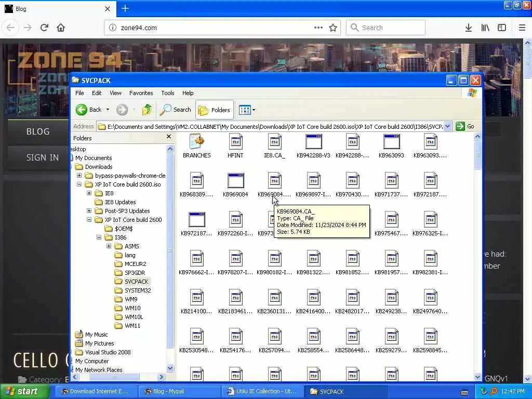The width and height of the screenshot is (532, 399).
Task: Select the KB971737 file icon
Action: pyautogui.click(x=392, y=180)
